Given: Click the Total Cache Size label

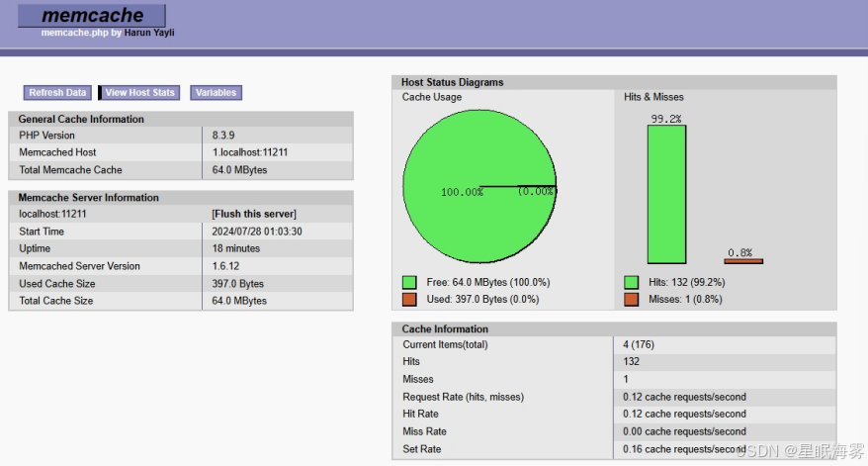Looking at the screenshot, I should (56, 301).
